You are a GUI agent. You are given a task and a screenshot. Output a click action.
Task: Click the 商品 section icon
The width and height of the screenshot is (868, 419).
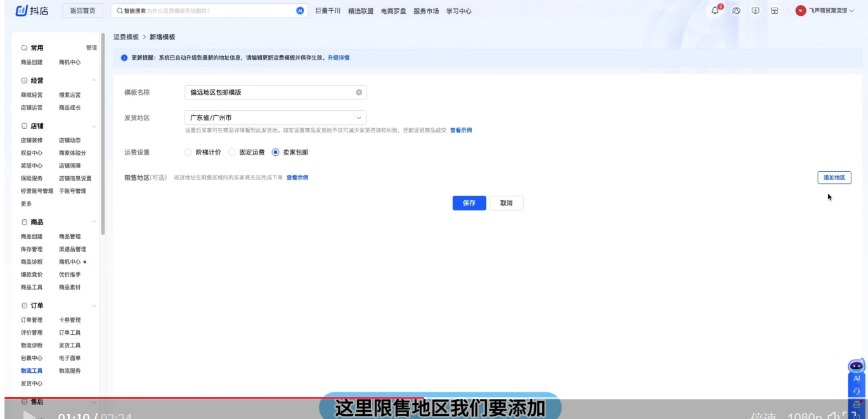pyautogui.click(x=24, y=222)
